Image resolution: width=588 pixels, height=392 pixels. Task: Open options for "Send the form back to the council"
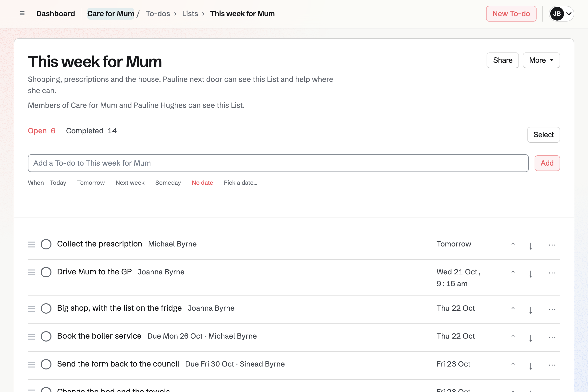(552, 365)
